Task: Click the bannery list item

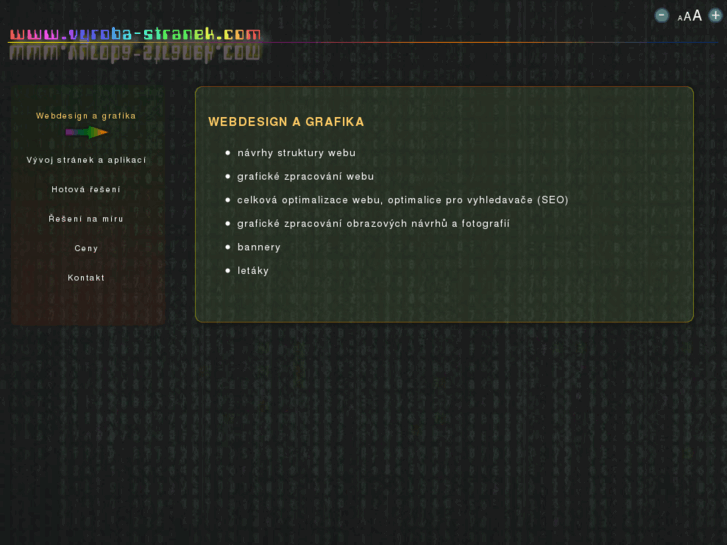Action: [259, 248]
